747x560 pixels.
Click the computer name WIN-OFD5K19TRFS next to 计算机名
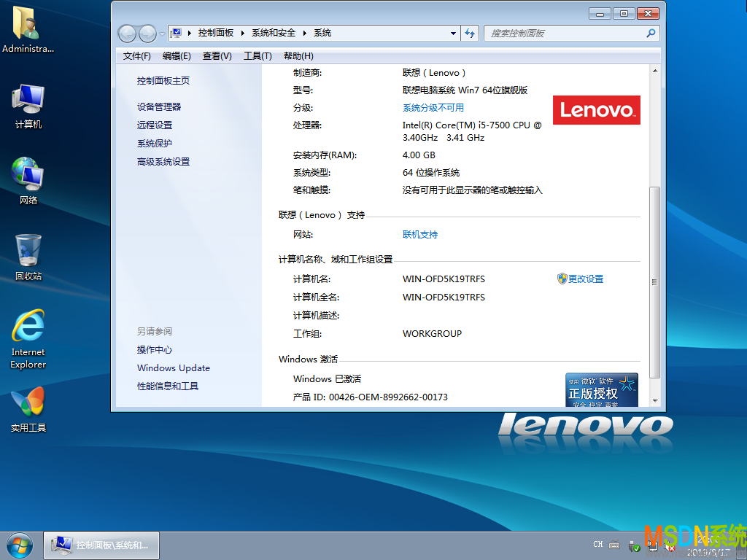pyautogui.click(x=444, y=279)
